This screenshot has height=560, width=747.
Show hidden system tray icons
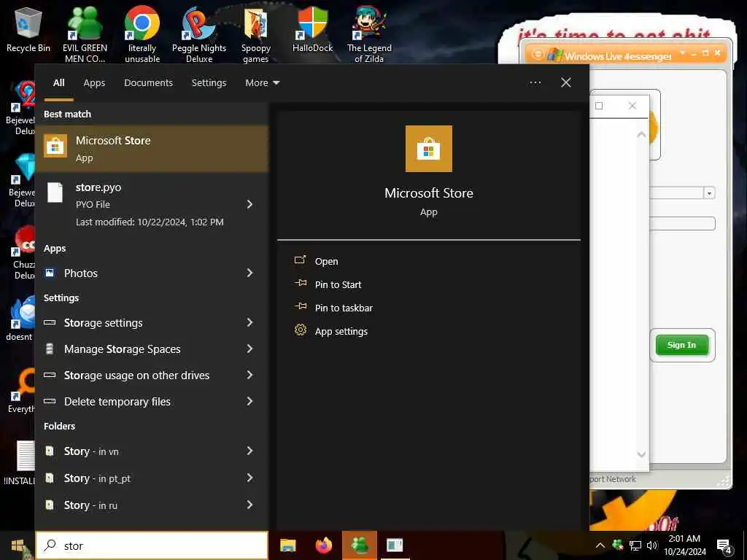(600, 545)
